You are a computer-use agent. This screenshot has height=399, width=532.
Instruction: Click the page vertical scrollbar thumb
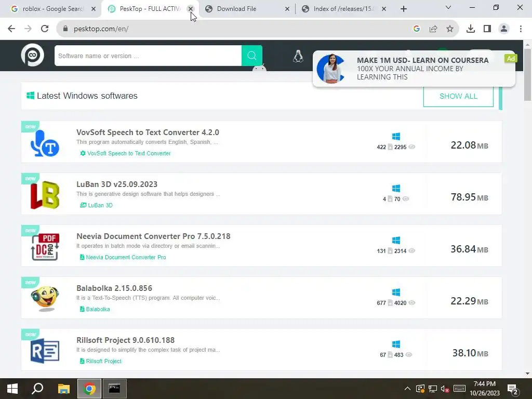coord(527,75)
